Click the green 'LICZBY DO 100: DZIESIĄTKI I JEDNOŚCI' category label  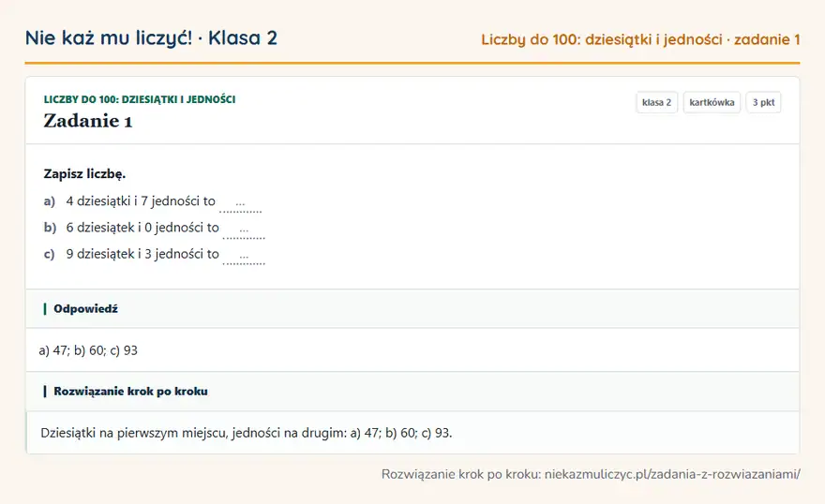click(x=140, y=99)
